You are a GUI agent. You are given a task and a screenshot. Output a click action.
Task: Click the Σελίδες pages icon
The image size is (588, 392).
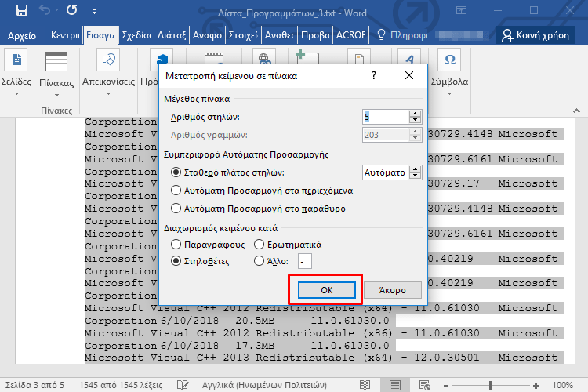point(16,60)
